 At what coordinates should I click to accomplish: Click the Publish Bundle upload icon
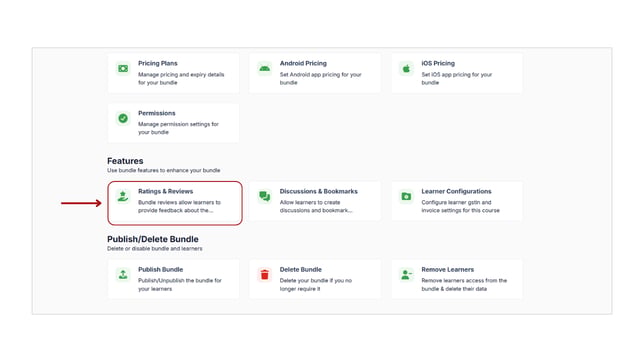click(123, 274)
